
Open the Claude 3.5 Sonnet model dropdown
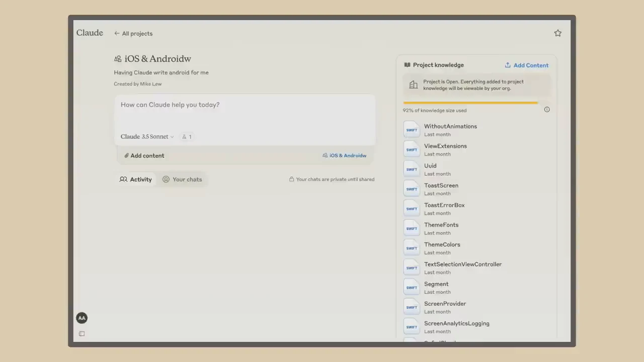click(147, 137)
